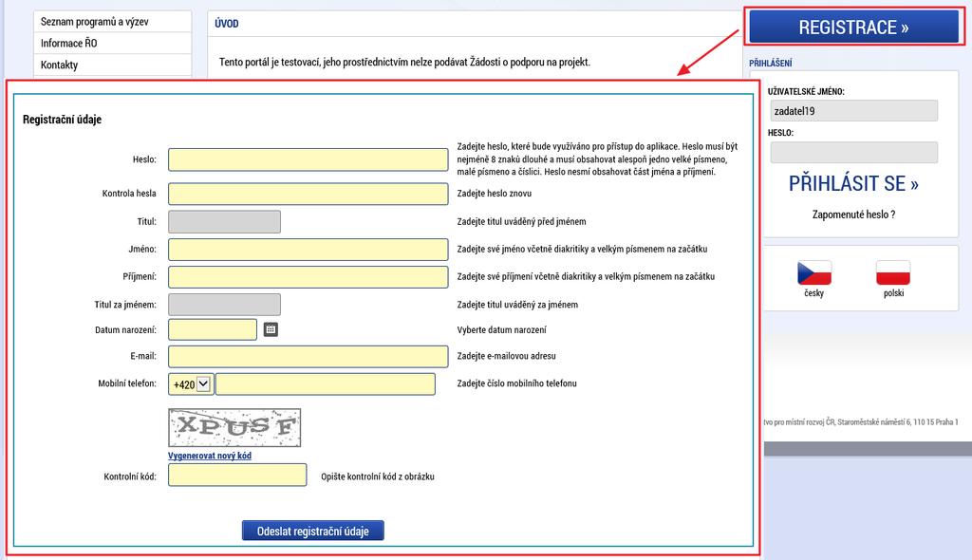Click Zapomenuté heslo link
Image resolution: width=972 pixels, height=560 pixels.
point(853,215)
